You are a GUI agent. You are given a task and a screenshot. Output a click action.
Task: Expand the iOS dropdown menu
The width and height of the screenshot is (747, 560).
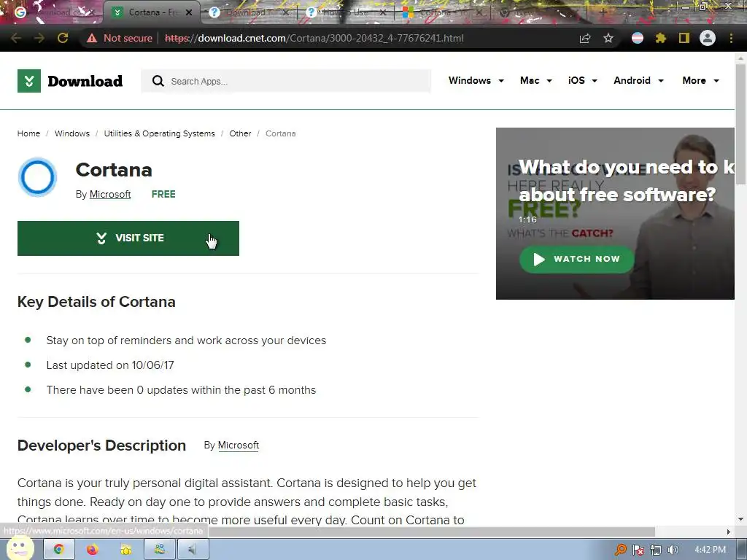pyautogui.click(x=583, y=80)
